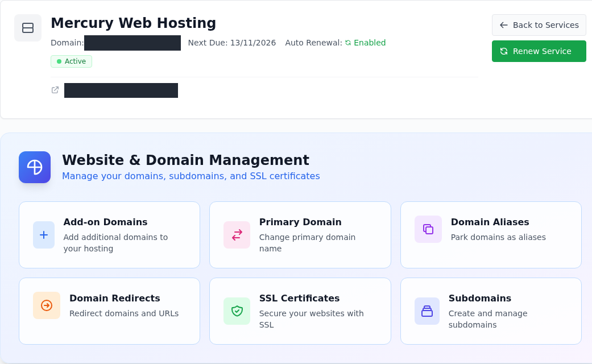This screenshot has width=592, height=364.
Task: Click the Subdomains icon
Action: click(x=427, y=311)
